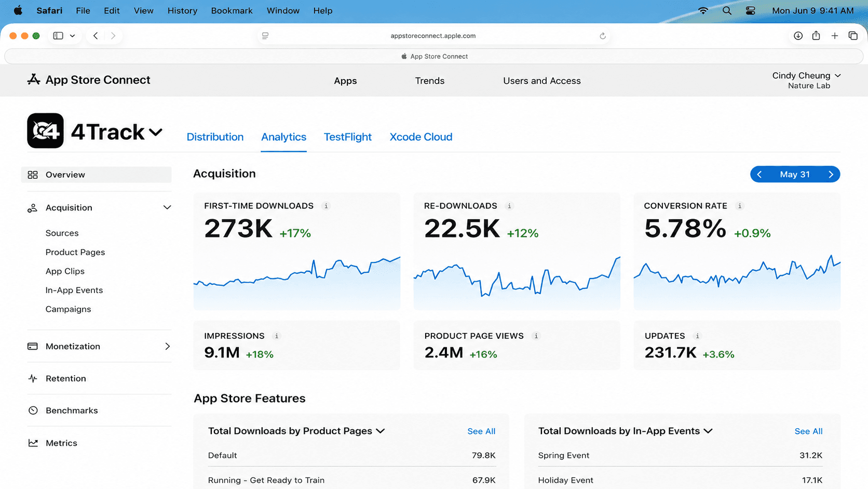Click the Default product page row
This screenshot has width=868, height=489.
coord(351,455)
